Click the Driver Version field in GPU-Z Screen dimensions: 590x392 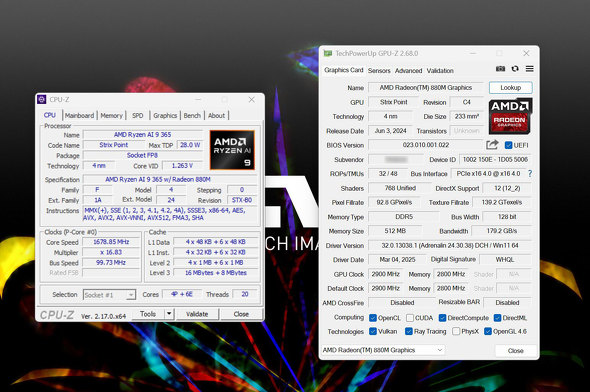450,245
